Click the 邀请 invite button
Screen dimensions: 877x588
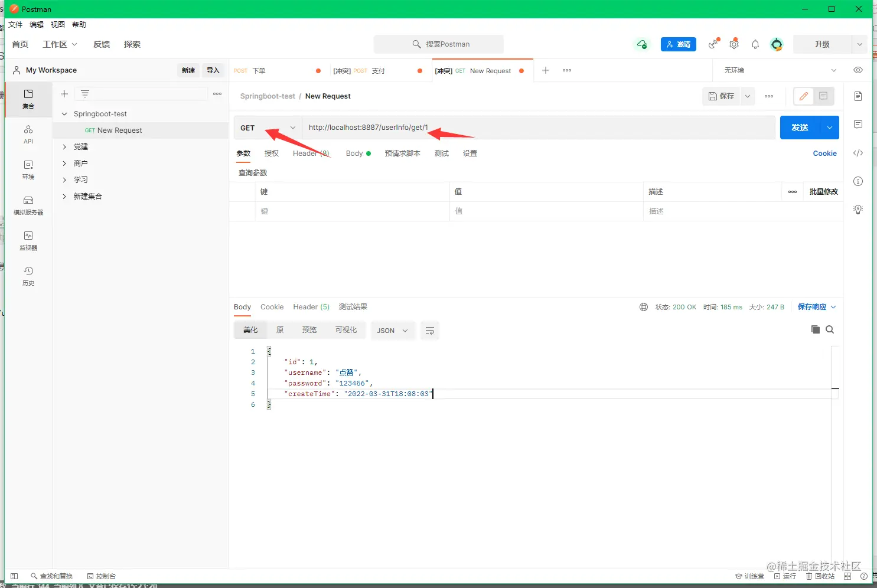pyautogui.click(x=679, y=44)
